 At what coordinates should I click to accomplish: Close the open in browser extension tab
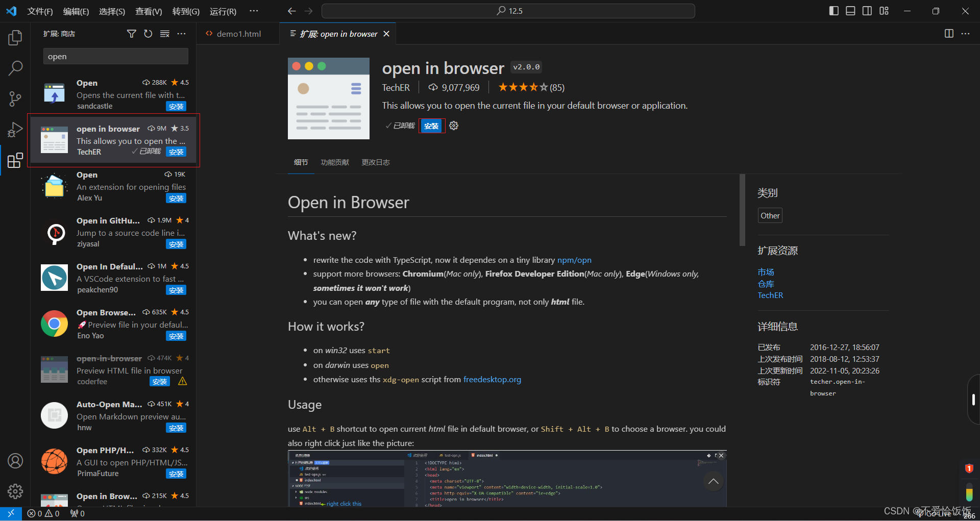click(x=386, y=34)
